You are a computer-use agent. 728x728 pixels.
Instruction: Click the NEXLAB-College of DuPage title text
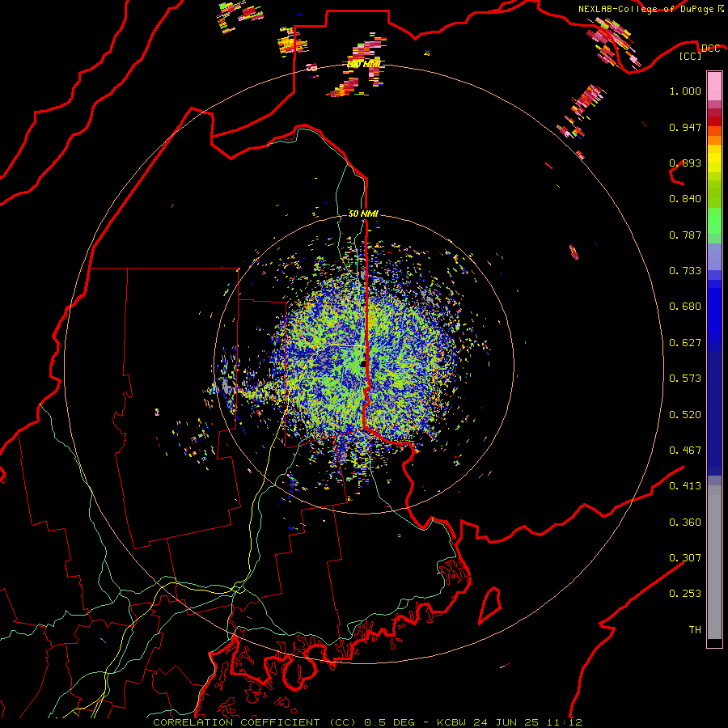click(645, 9)
